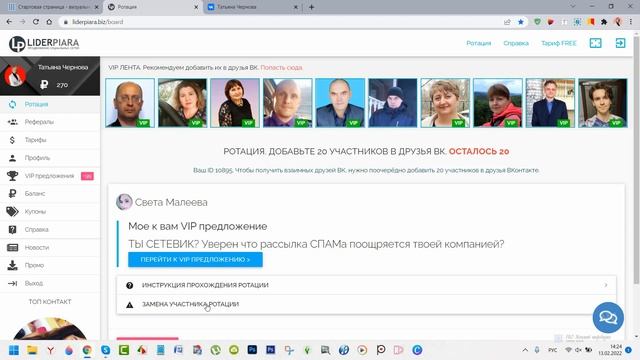Open Chrome three-dot menu
The width and height of the screenshot is (640, 360).
pos(631,22)
